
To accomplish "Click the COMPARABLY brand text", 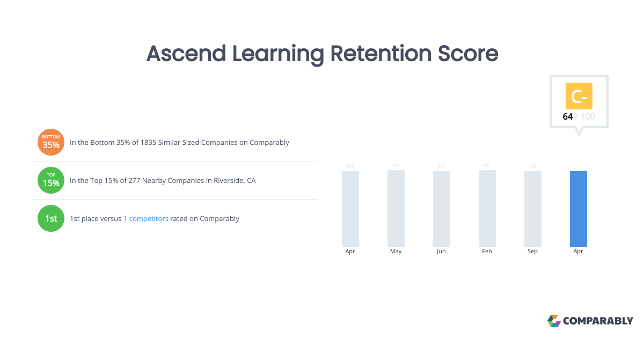I will [x=598, y=321].
